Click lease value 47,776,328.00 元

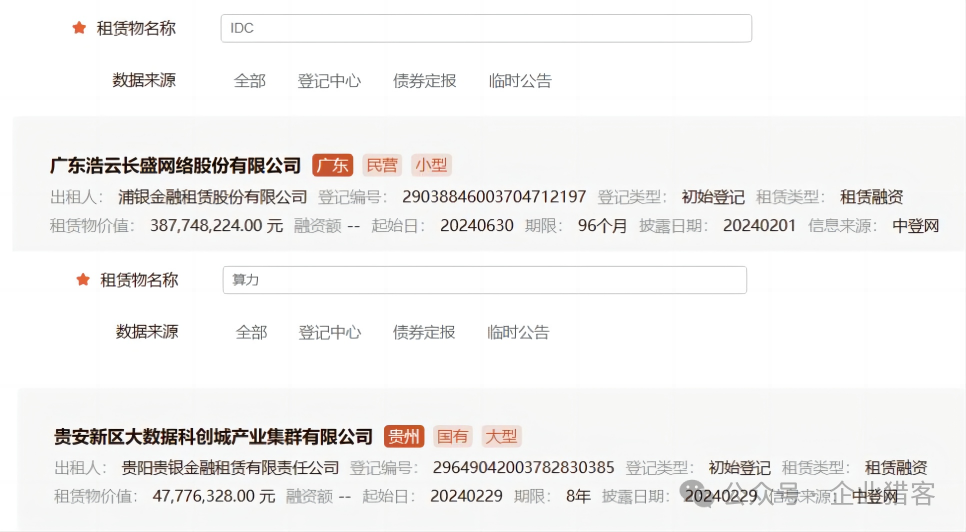[214, 496]
